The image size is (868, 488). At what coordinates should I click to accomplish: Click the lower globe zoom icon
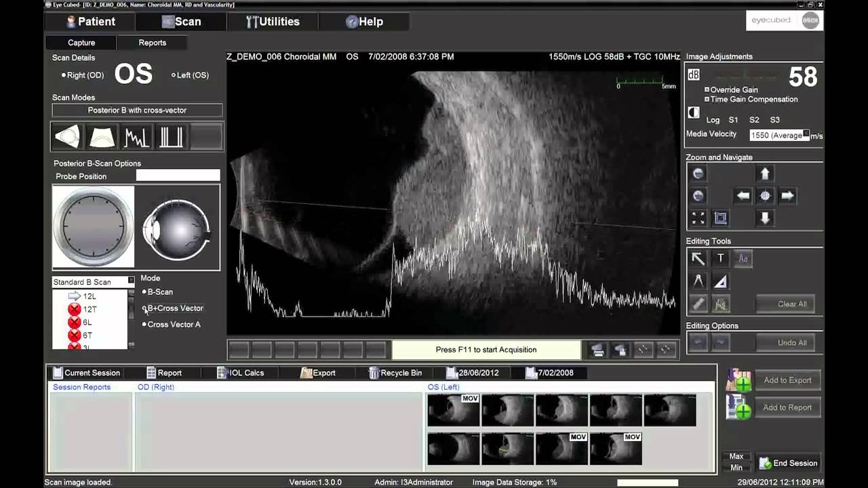pos(698,196)
